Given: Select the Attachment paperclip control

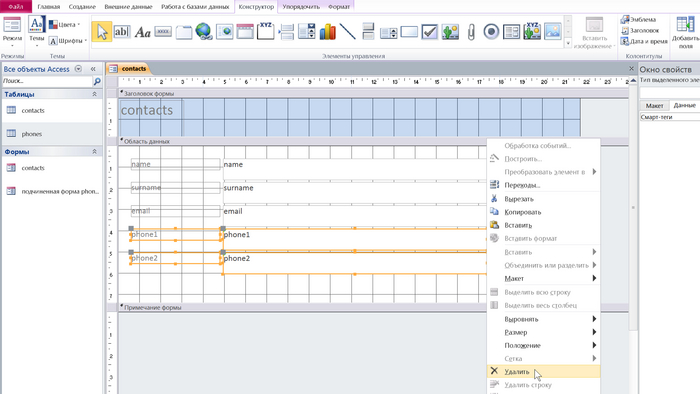Looking at the screenshot, I should (471, 32).
